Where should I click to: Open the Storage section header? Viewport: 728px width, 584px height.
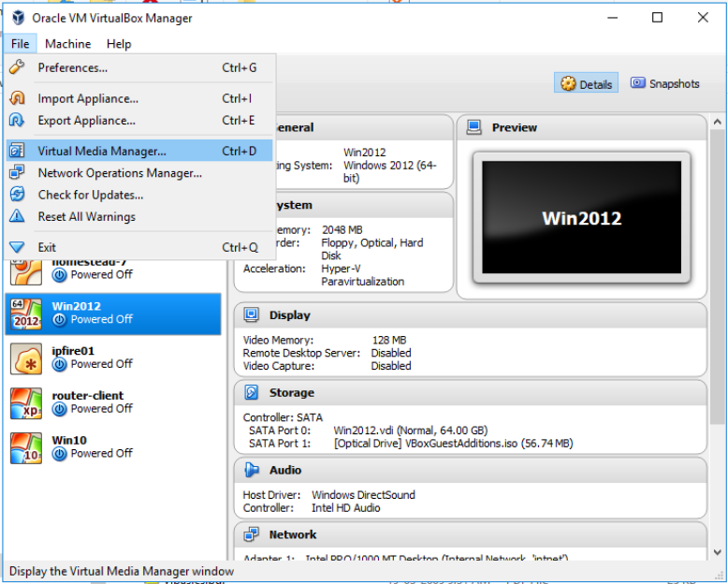pyautogui.click(x=471, y=393)
